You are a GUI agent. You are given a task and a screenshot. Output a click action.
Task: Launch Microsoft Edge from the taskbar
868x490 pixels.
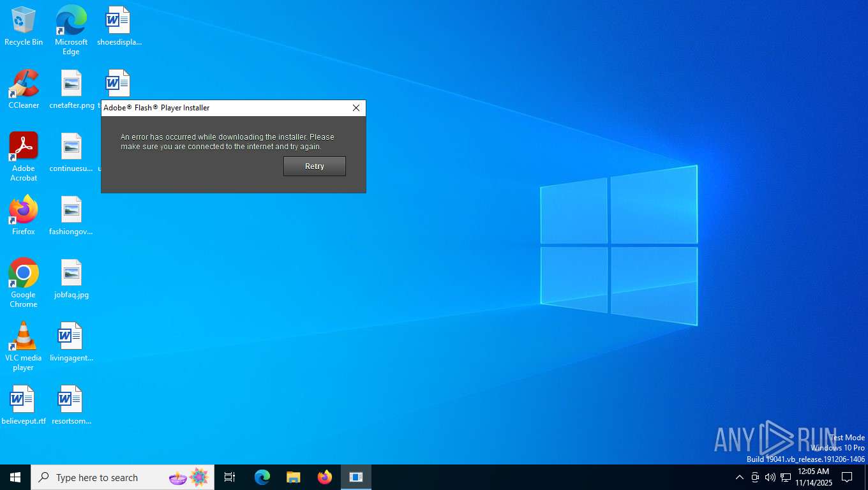(x=262, y=477)
